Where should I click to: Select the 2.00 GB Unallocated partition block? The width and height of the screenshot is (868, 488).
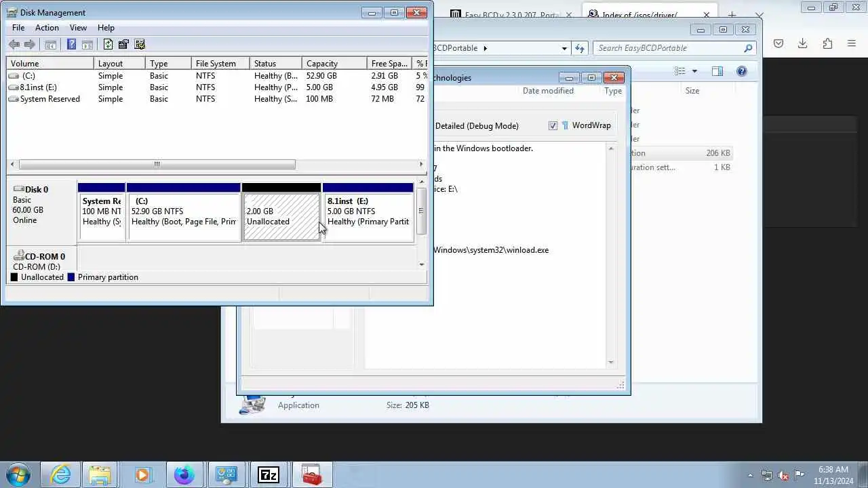[281, 213]
